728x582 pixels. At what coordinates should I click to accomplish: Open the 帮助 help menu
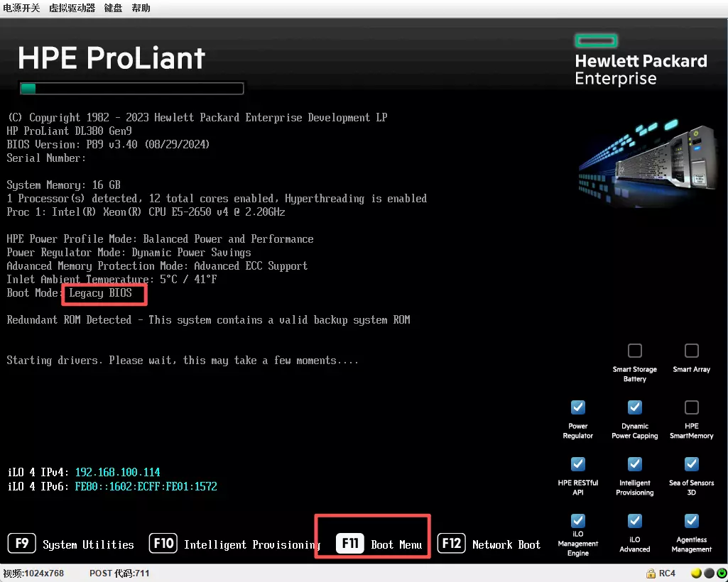coord(141,8)
